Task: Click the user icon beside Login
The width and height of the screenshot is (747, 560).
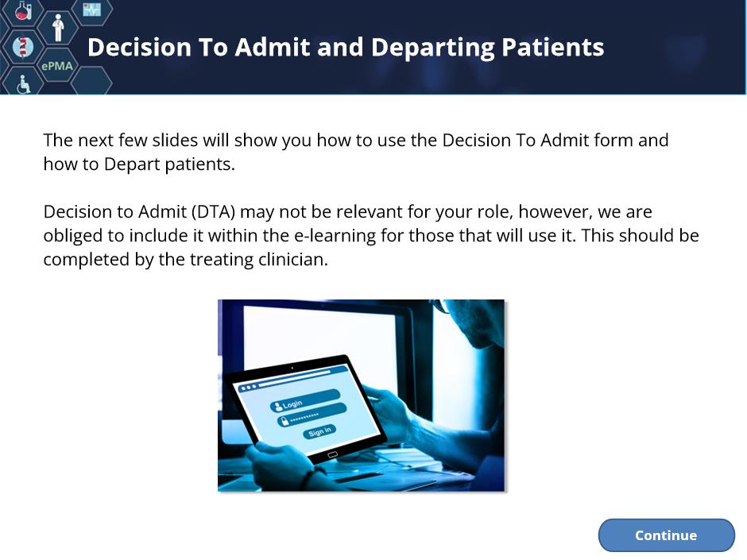Action: pos(278,407)
